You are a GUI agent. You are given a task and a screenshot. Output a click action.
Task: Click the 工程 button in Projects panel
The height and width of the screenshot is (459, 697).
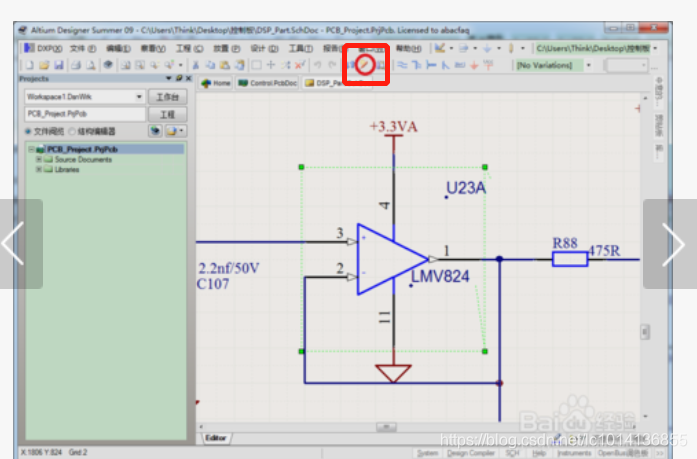[x=167, y=115]
